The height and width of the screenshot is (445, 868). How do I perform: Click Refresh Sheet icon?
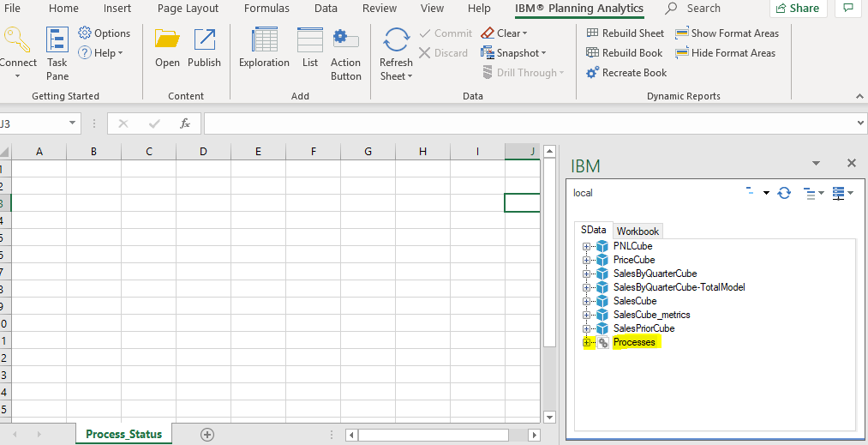tap(397, 40)
